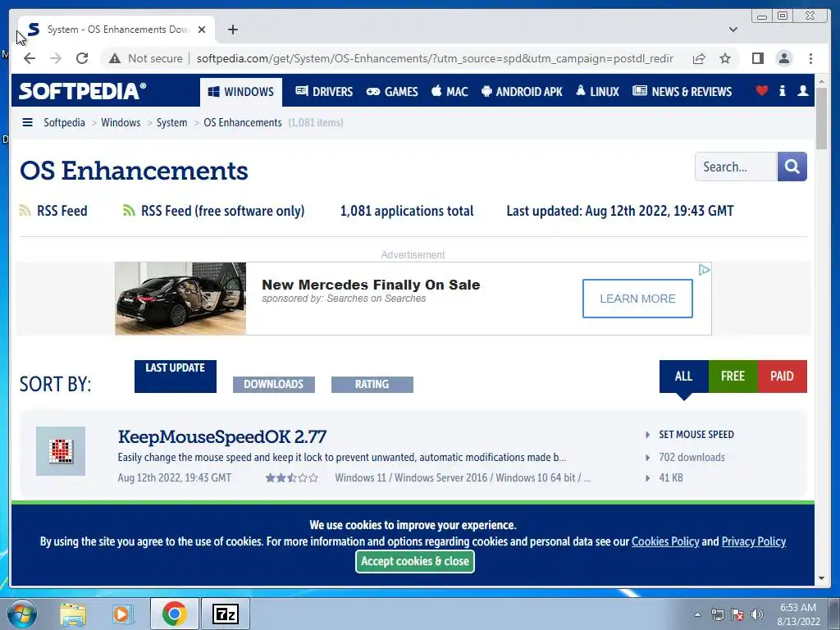Open Windows Explorer from taskbar
840x630 pixels.
pos(73,614)
